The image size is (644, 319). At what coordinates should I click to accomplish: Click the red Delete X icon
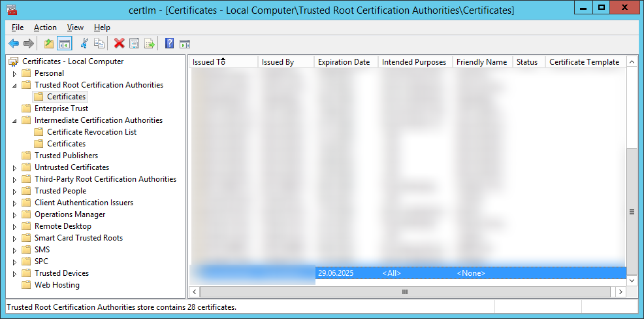pyautogui.click(x=119, y=44)
